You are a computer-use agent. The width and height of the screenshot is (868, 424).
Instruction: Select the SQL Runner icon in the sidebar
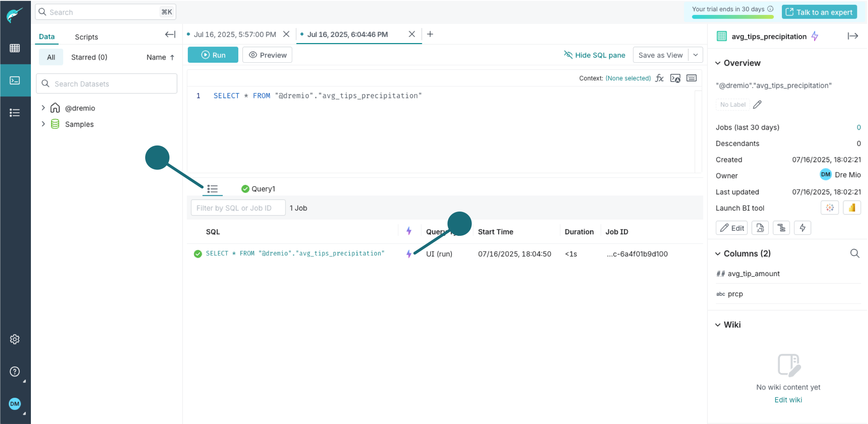15,80
